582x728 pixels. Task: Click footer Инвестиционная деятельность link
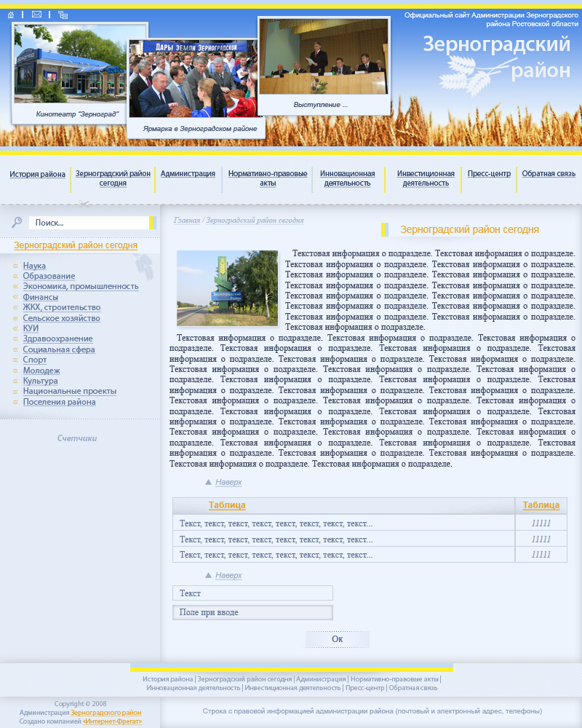292,688
